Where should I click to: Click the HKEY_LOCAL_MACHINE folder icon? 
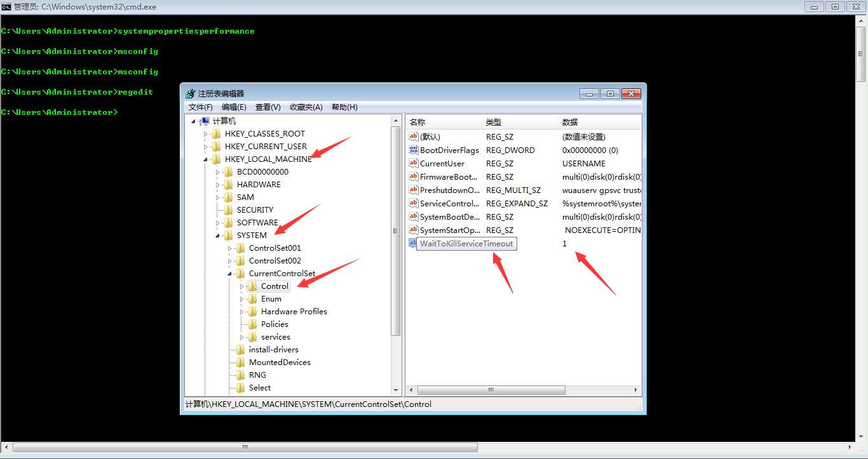pyautogui.click(x=217, y=159)
